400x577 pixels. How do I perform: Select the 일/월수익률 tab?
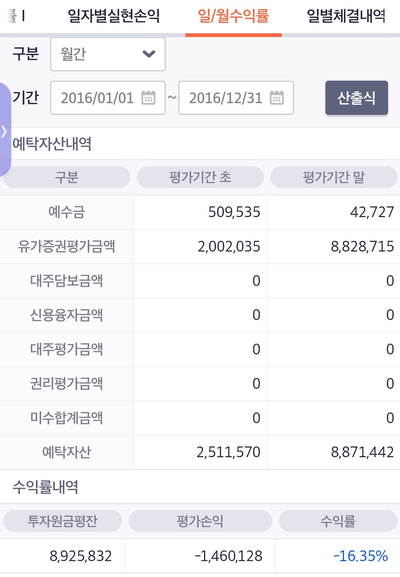233,16
